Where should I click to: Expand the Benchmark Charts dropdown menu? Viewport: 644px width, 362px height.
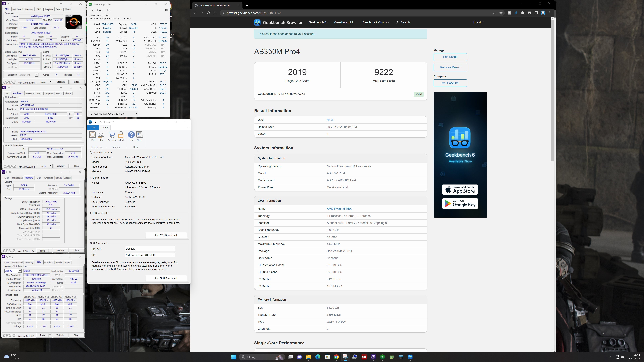pyautogui.click(x=376, y=22)
